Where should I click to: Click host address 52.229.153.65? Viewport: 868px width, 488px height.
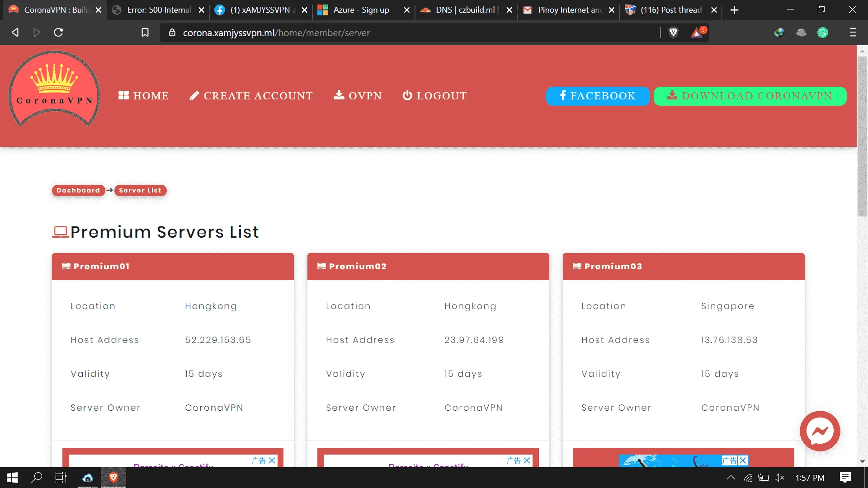pyautogui.click(x=218, y=340)
